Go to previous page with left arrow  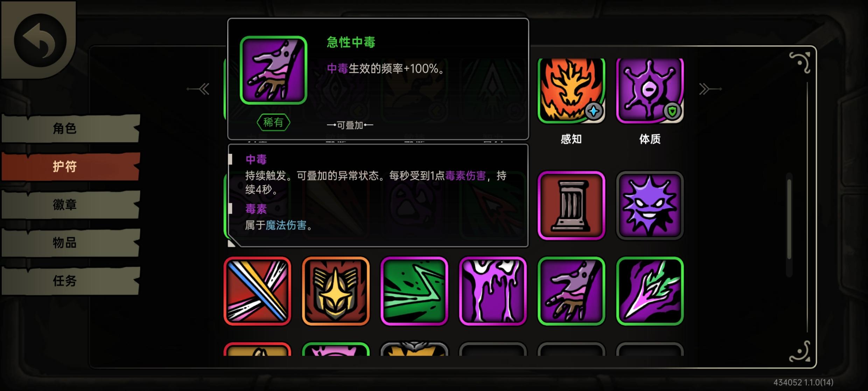[x=198, y=89]
